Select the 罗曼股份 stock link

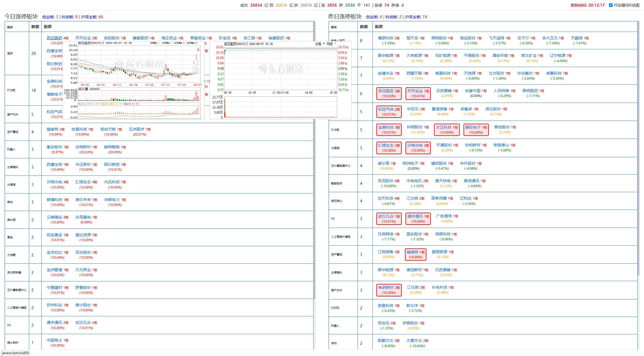pyautogui.click(x=83, y=288)
